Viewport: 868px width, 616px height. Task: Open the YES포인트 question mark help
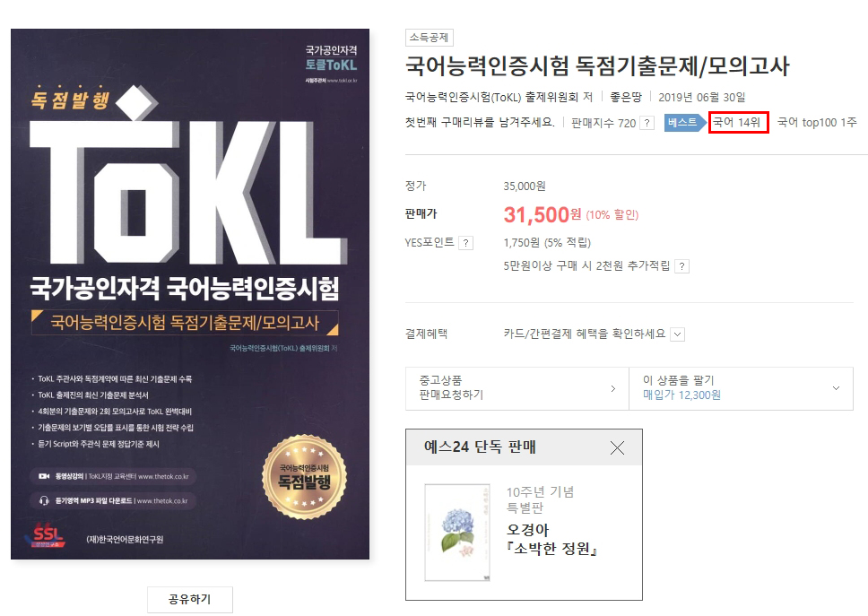(466, 243)
